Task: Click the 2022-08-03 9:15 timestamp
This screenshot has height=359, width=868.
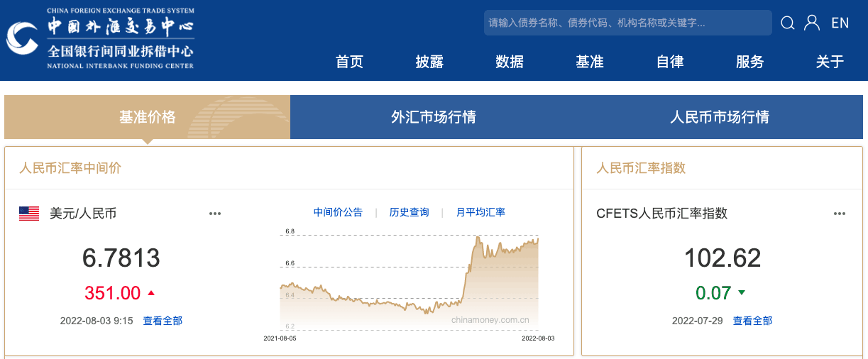Action: [97, 321]
